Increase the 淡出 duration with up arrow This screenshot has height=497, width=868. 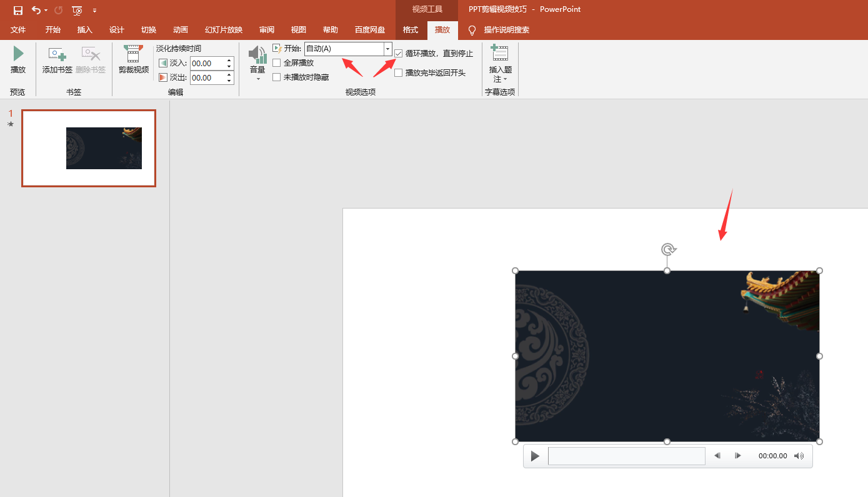[229, 75]
